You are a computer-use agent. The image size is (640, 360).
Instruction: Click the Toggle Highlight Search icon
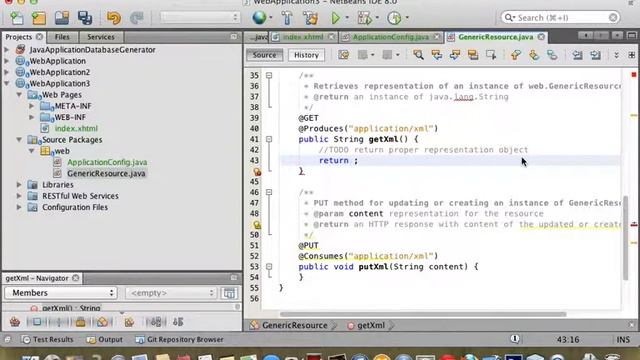[x=473, y=55]
